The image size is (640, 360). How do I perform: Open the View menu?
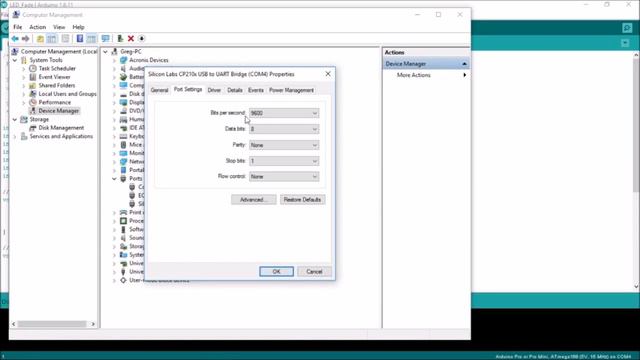[59, 27]
